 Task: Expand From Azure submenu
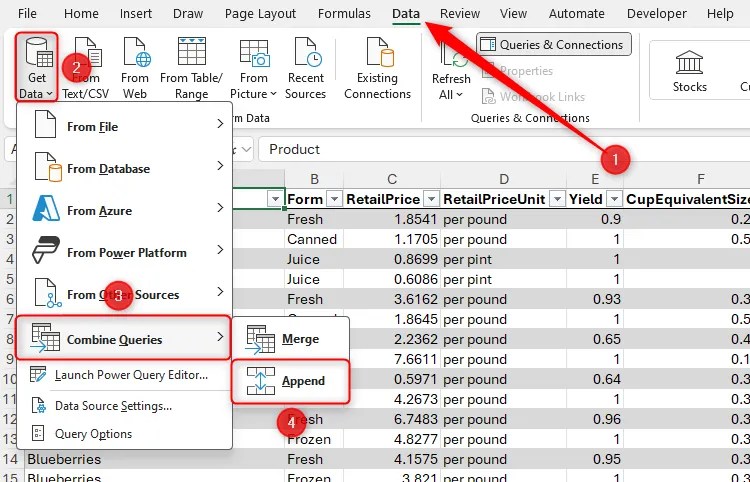click(x=124, y=210)
